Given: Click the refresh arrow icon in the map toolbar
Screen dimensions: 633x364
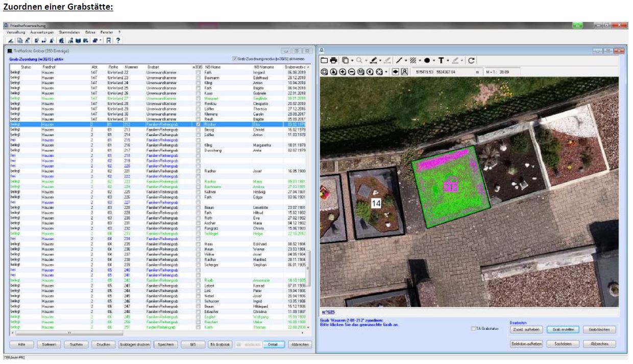Looking at the screenshot, I should tap(472, 61).
